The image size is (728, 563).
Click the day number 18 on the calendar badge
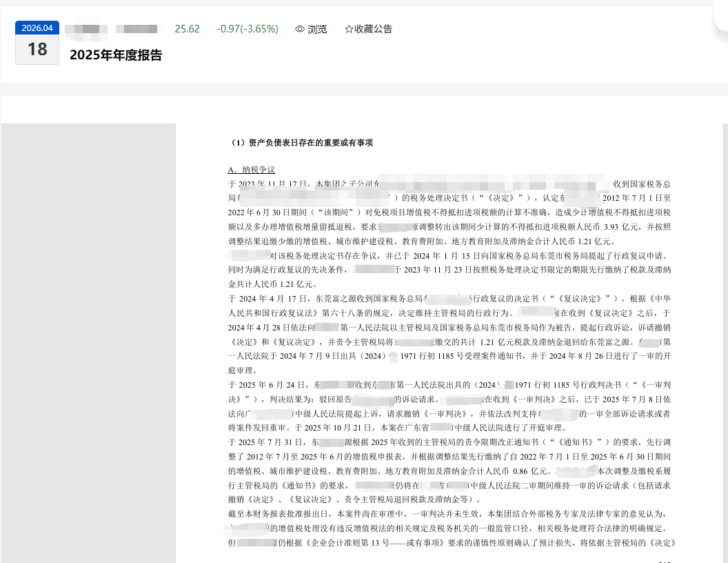point(37,49)
